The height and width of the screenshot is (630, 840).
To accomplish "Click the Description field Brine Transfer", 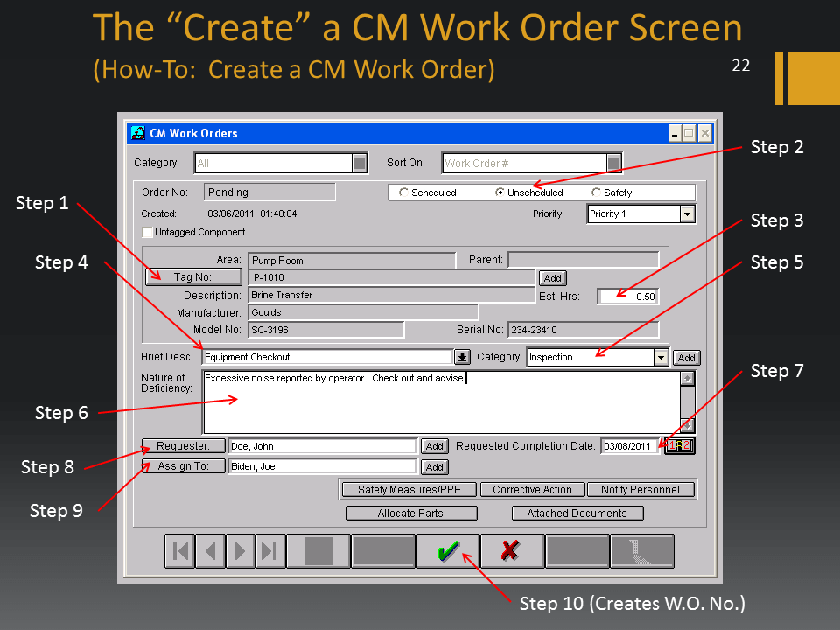I will [x=392, y=295].
